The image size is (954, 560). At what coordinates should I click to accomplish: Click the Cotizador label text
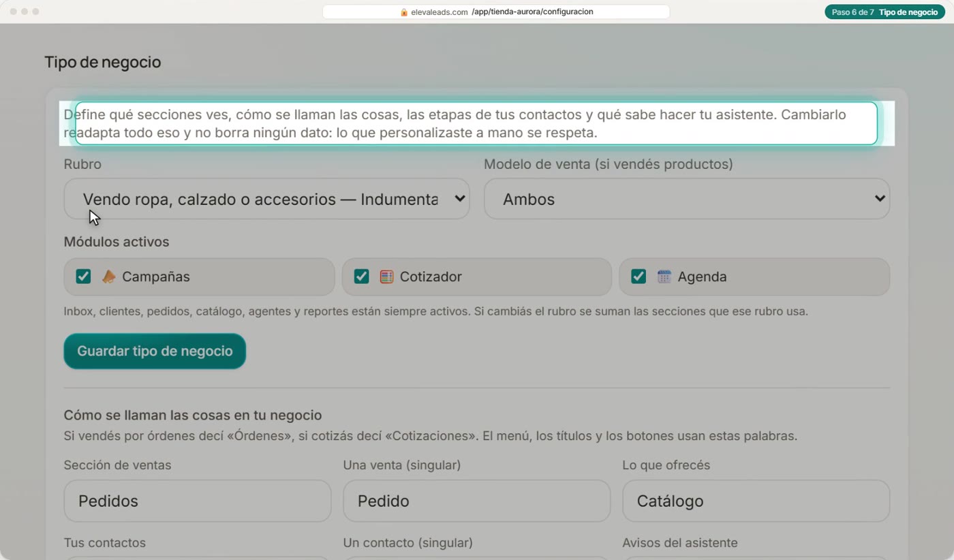point(431,277)
